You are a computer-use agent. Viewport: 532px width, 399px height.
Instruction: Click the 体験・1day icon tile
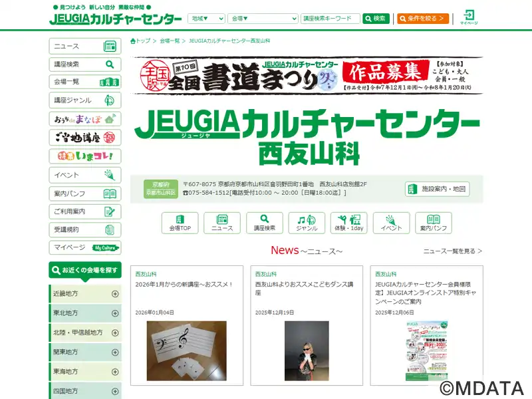pyautogui.click(x=348, y=223)
